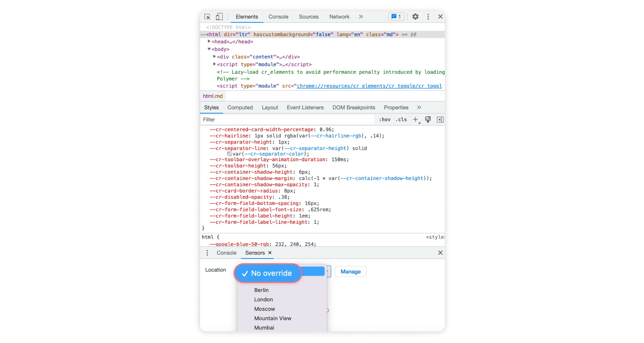Click the separator-color swatch in styles
Image resolution: width=644 pixels, height=343 pixels.
[230, 153]
